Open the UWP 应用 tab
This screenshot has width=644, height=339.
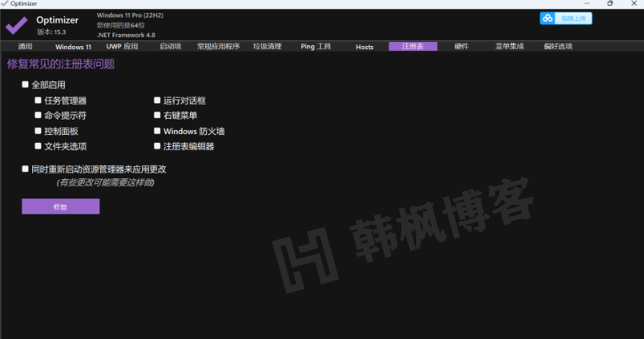coord(122,46)
